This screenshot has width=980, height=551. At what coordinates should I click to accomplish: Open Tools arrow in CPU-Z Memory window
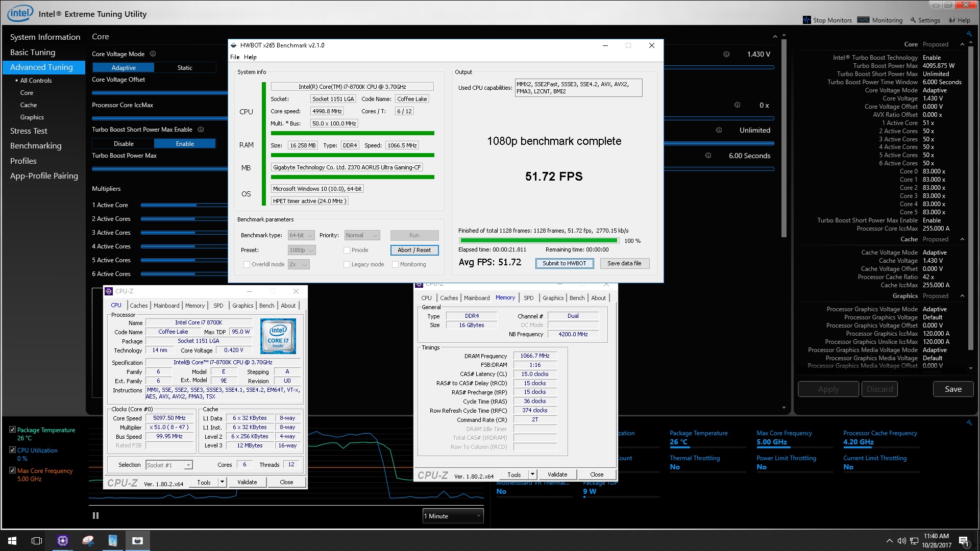click(x=532, y=474)
